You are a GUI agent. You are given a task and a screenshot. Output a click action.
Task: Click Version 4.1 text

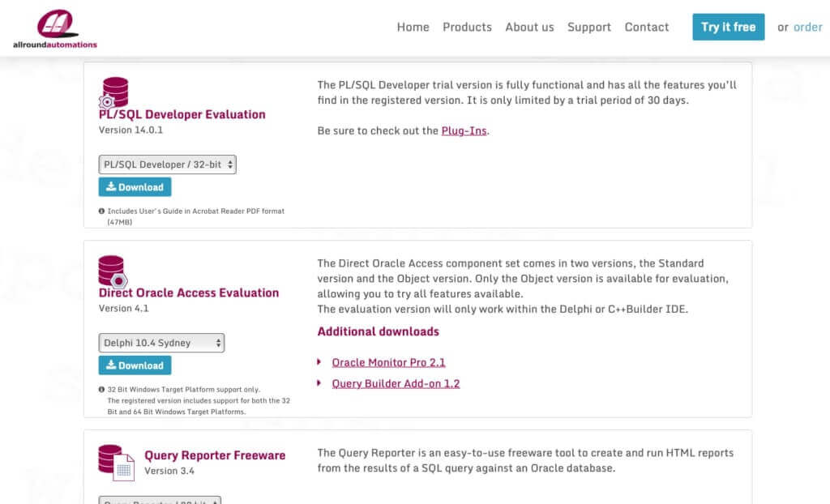pos(124,308)
